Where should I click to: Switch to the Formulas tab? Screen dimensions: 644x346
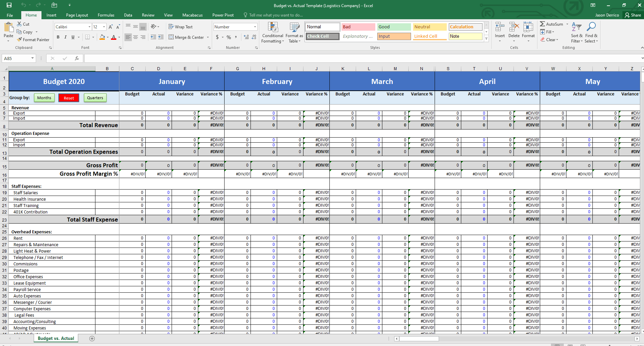click(106, 15)
